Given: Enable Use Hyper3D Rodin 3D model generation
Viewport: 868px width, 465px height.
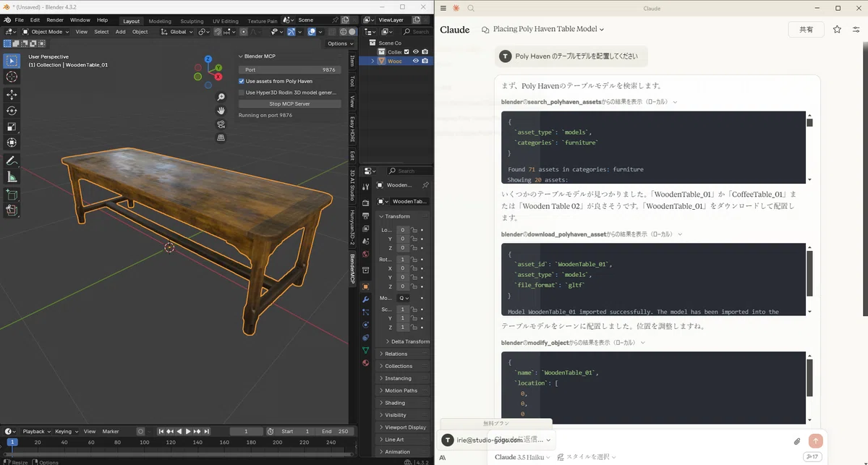Looking at the screenshot, I should coord(242,93).
